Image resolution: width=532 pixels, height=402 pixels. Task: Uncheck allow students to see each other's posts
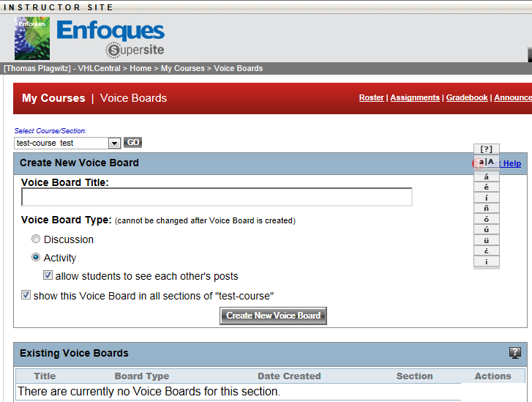[48, 276]
